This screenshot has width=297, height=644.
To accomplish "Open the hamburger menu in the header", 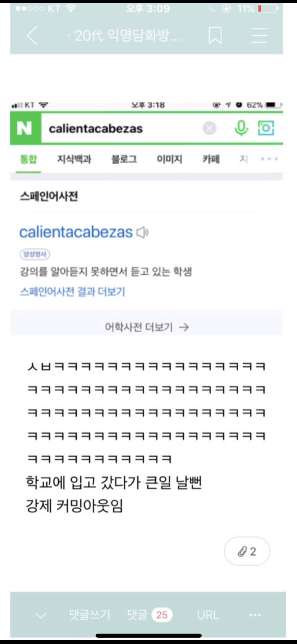I will pos(259,35).
